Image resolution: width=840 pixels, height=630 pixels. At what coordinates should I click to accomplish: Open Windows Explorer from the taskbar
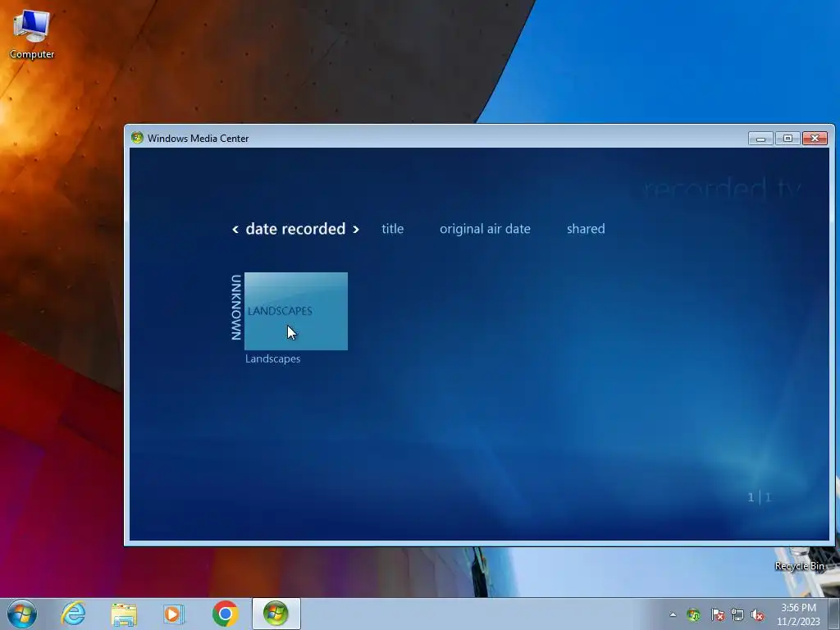(x=124, y=614)
